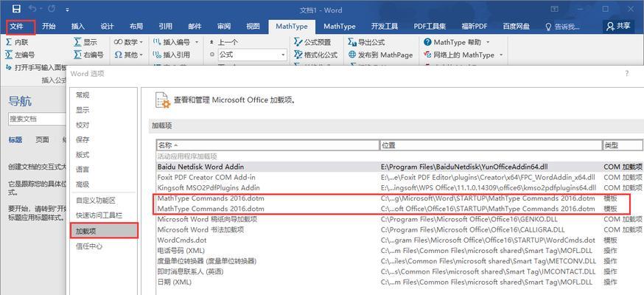Click the Undo arrow in the quick access toolbar
The image size is (644, 295).
pyautogui.click(x=34, y=9)
